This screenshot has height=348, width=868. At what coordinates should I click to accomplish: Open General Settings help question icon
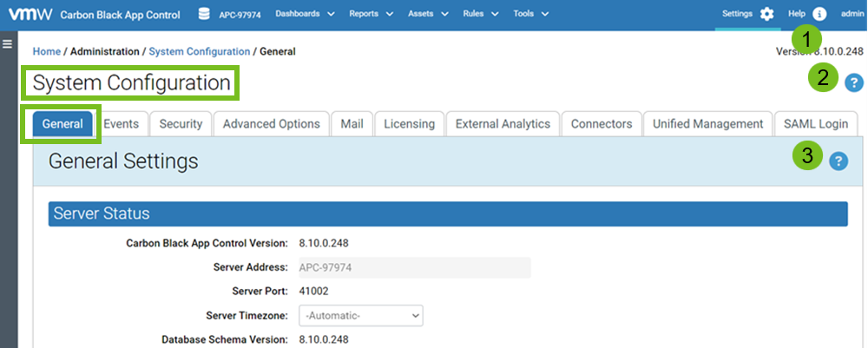click(x=838, y=161)
